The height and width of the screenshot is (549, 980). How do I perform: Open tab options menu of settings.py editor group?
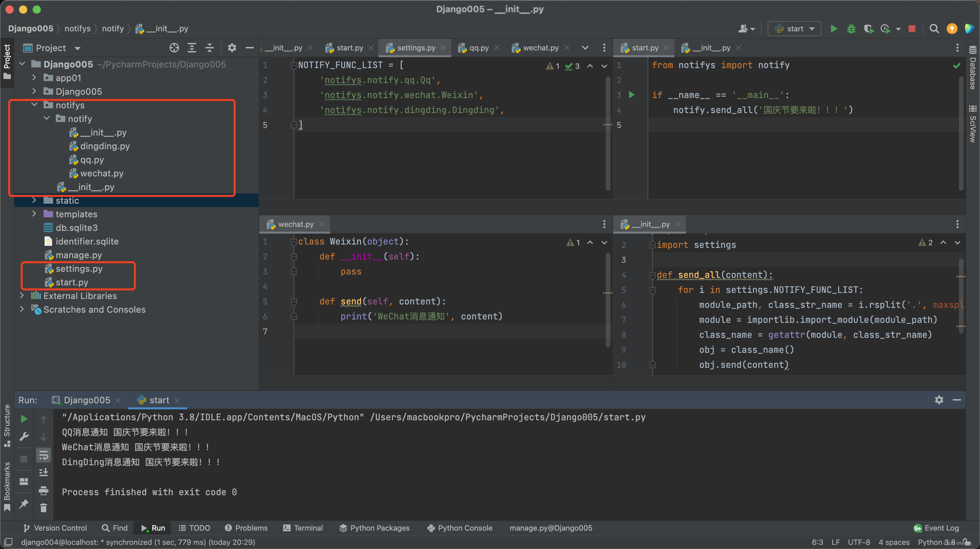pos(604,48)
